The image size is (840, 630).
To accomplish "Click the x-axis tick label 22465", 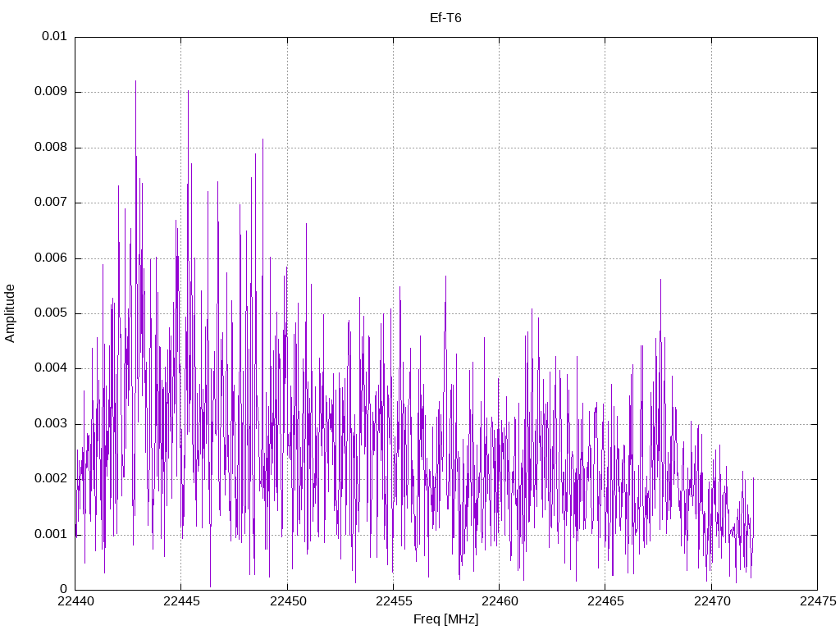I will (606, 601).
